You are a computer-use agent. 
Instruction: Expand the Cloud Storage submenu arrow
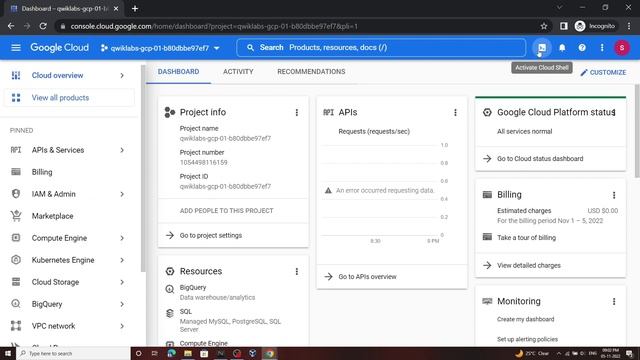(x=122, y=282)
